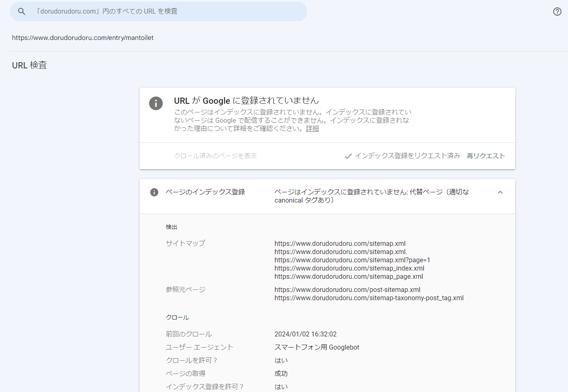Click クロール済みのページを表示
The image size is (568, 392).
click(215, 156)
